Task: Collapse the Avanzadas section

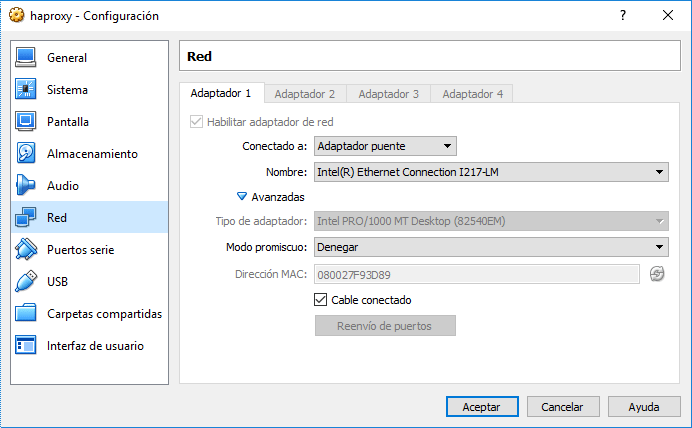Action: tap(242, 197)
